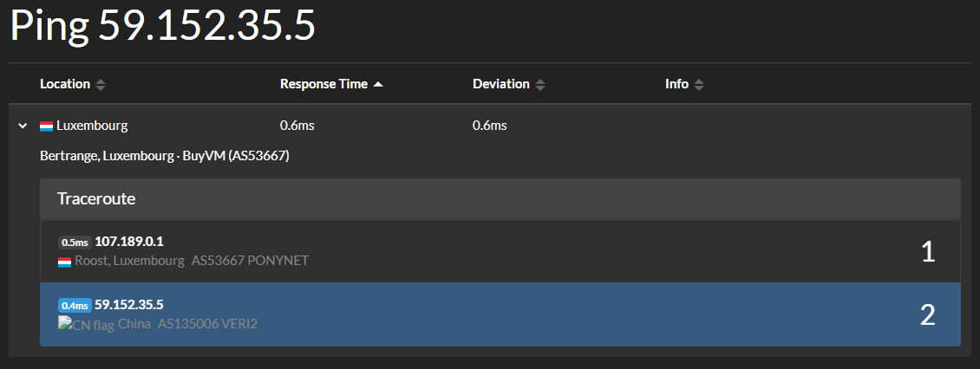The image size is (980, 369).
Task: Click the Roost Luxembourg flag icon
Action: click(64, 262)
